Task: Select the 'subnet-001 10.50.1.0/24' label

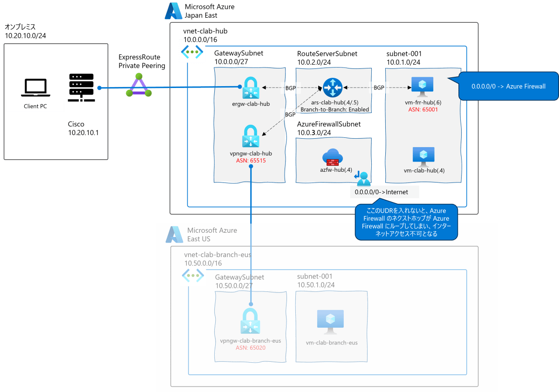Action: [x=316, y=280]
